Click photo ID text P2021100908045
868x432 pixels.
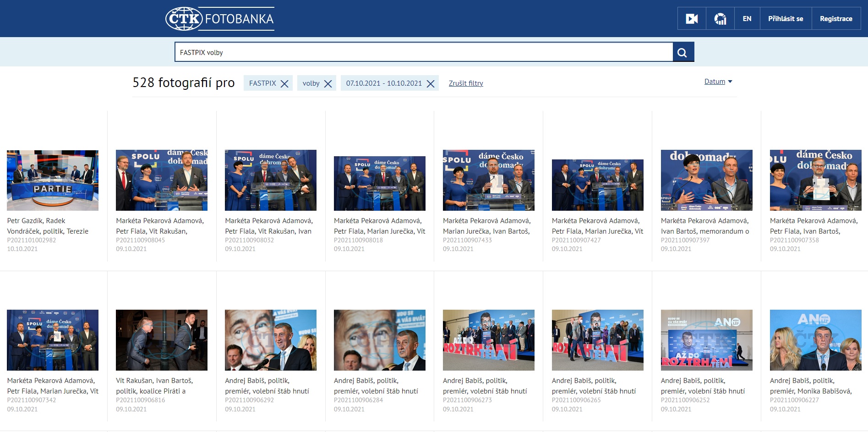[141, 240]
